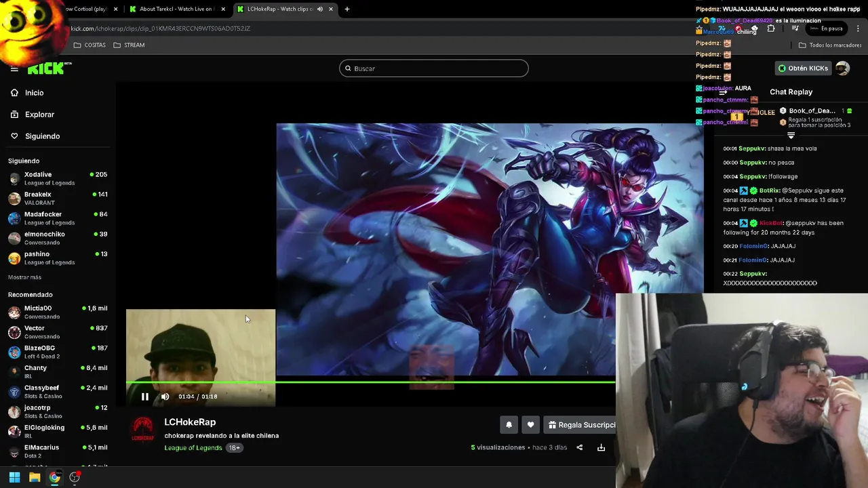Click Seppukv username in 'shaaa la mea vola'
Image resolution: width=868 pixels, height=488 pixels.
click(x=752, y=148)
